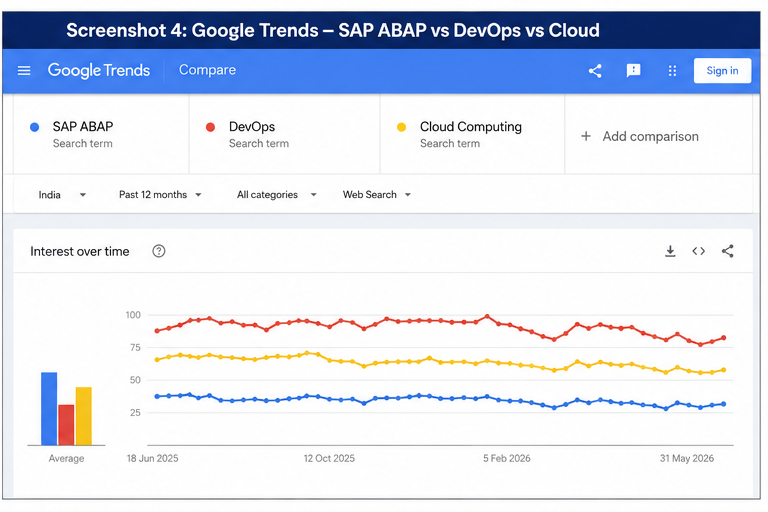Click the first red DevOps data point

(157, 331)
